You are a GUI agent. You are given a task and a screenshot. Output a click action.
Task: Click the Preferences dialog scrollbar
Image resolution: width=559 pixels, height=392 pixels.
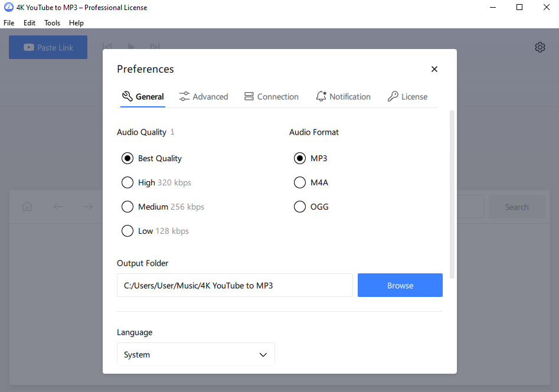coord(452,194)
